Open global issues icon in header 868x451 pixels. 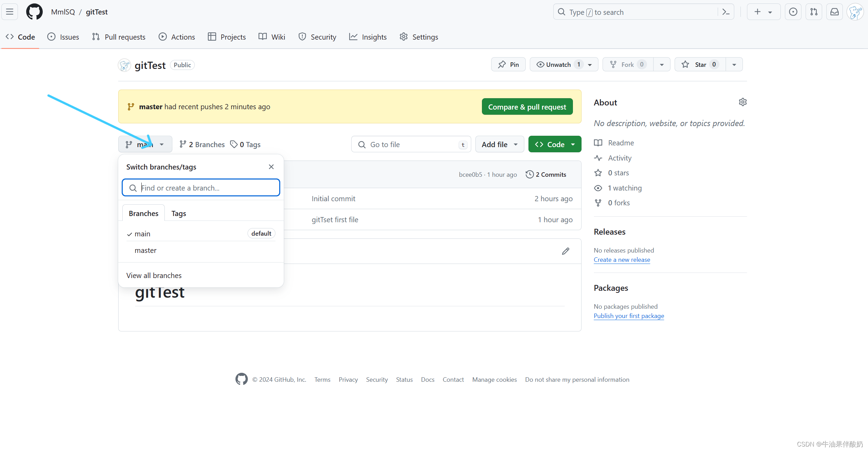click(x=793, y=12)
